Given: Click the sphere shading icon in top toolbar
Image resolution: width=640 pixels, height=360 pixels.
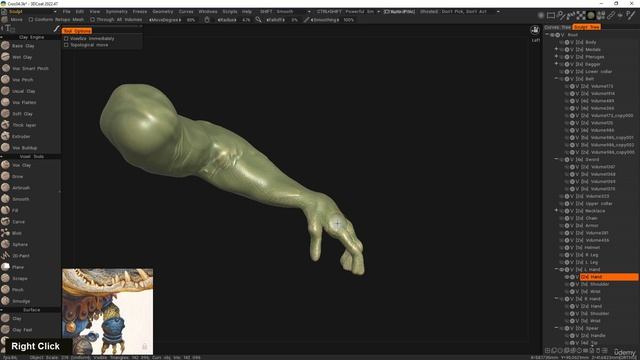Looking at the screenshot, I should 591,16.
